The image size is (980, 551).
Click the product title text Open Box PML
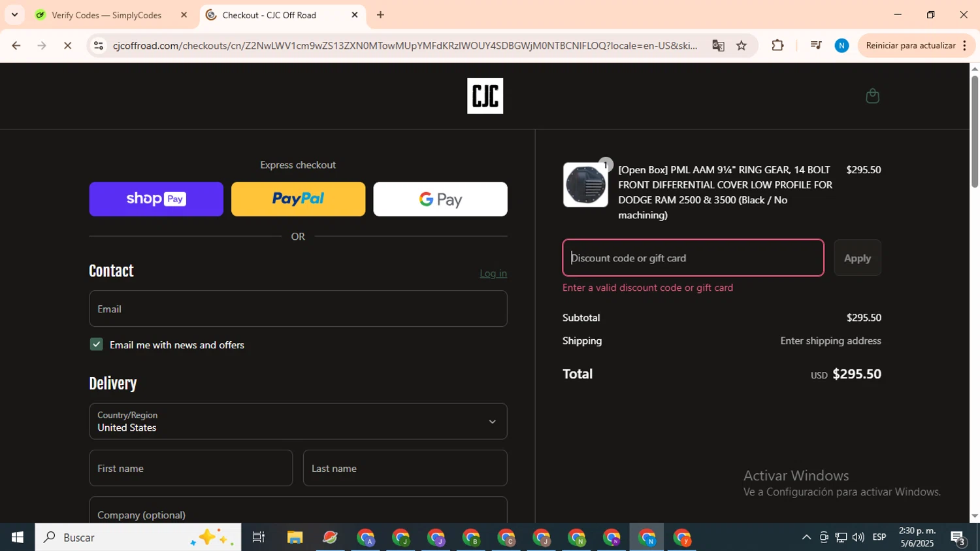coord(725,192)
